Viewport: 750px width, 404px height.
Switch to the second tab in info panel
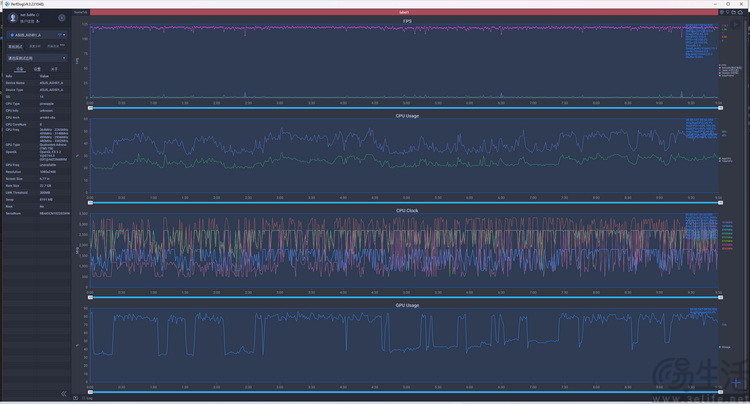(37, 69)
